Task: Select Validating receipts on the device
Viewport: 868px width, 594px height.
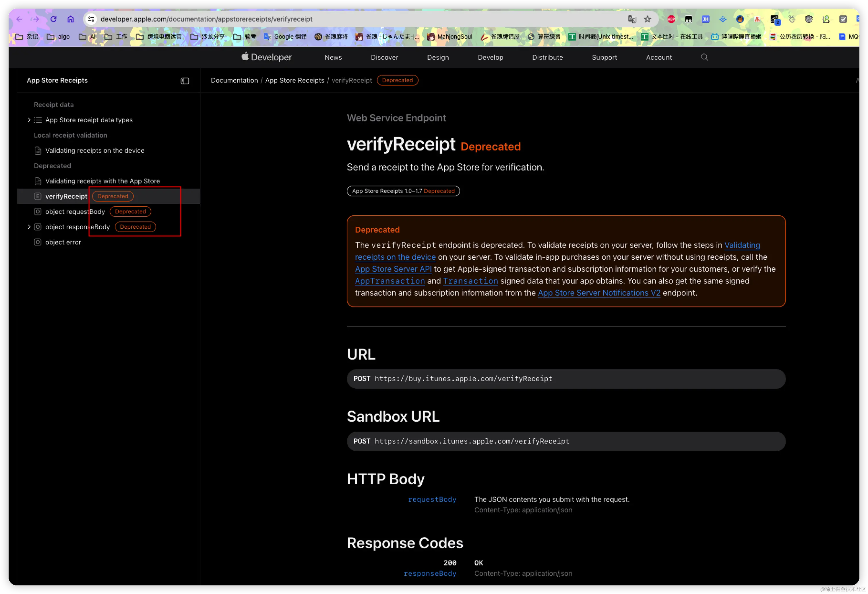Action: click(95, 151)
